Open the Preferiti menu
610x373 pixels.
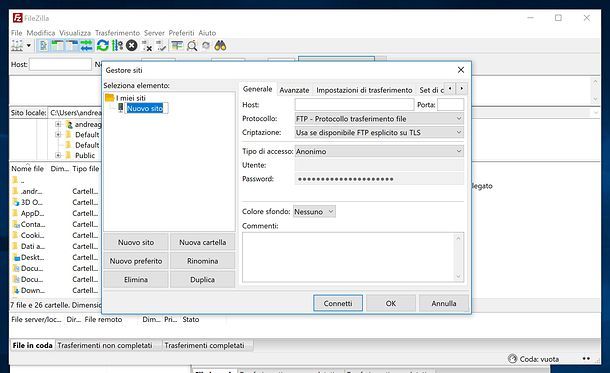coord(181,33)
